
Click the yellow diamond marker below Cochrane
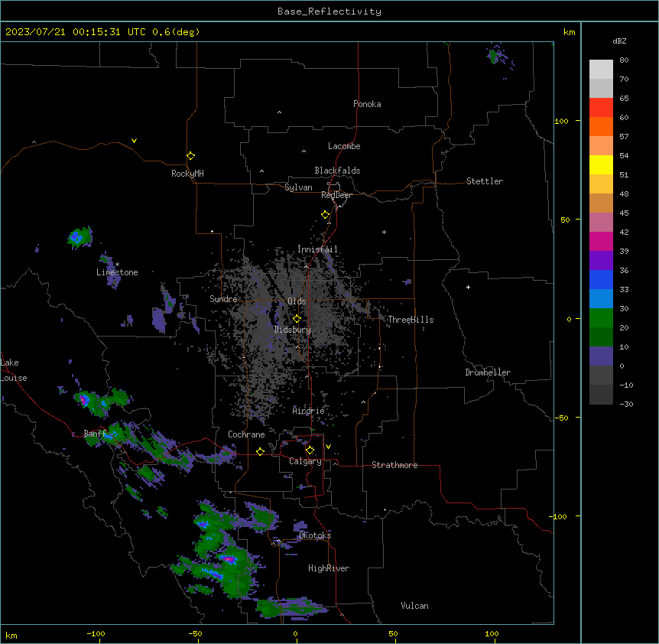(260, 451)
